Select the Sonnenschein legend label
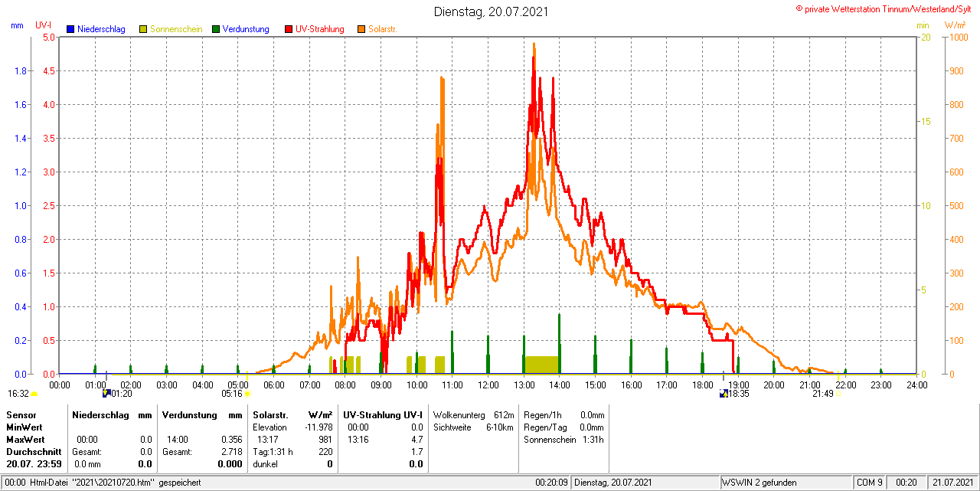This screenshot has width=980, height=491. click(176, 29)
